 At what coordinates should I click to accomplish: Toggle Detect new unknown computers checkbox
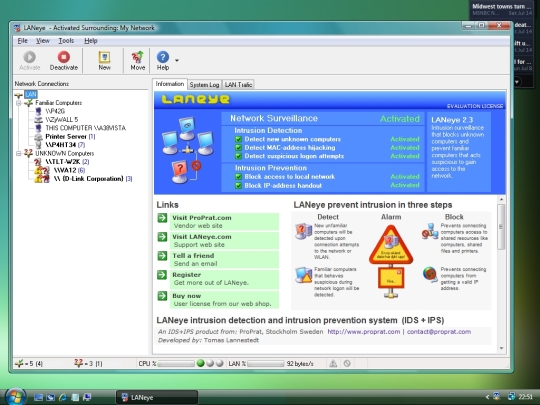[x=238, y=139]
